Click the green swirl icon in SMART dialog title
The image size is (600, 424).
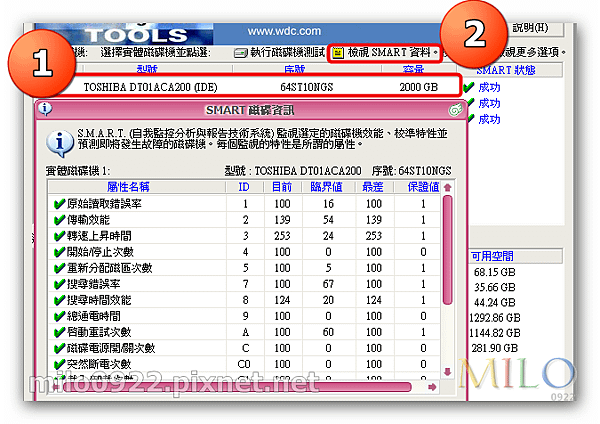pyautogui.click(x=455, y=110)
